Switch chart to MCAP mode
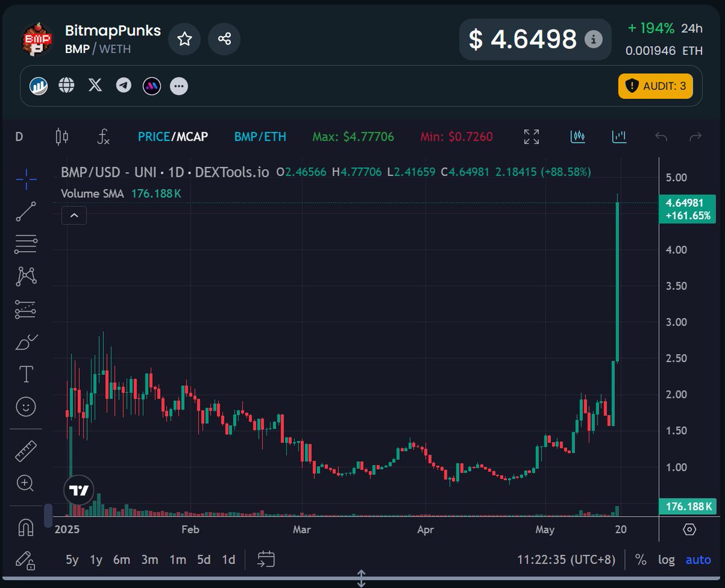The height and width of the screenshot is (588, 725). 192,137
